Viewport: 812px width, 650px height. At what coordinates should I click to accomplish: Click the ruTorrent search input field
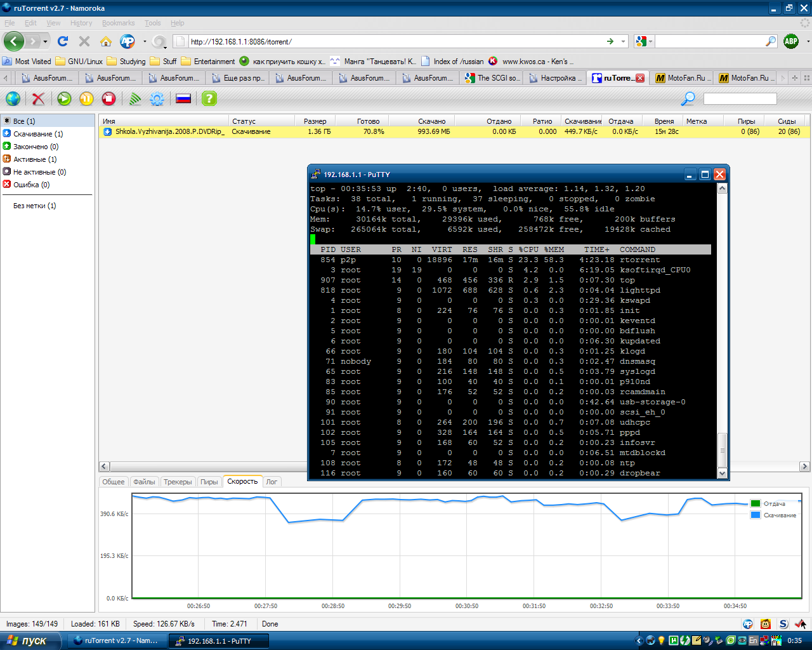click(740, 99)
